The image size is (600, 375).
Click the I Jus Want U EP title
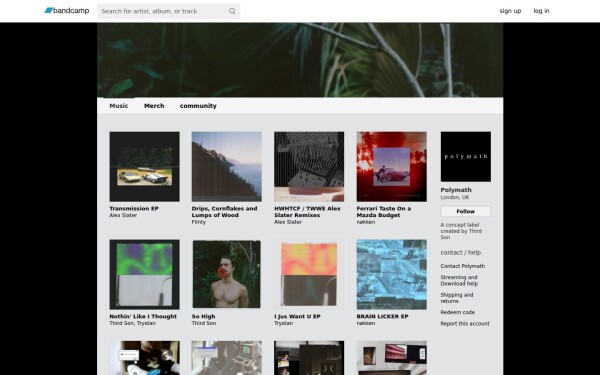(297, 316)
